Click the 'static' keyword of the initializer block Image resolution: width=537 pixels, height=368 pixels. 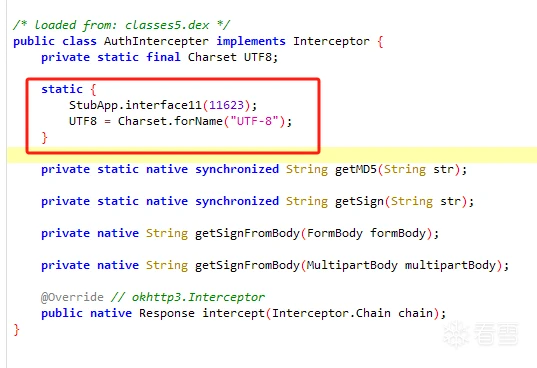tap(62, 89)
